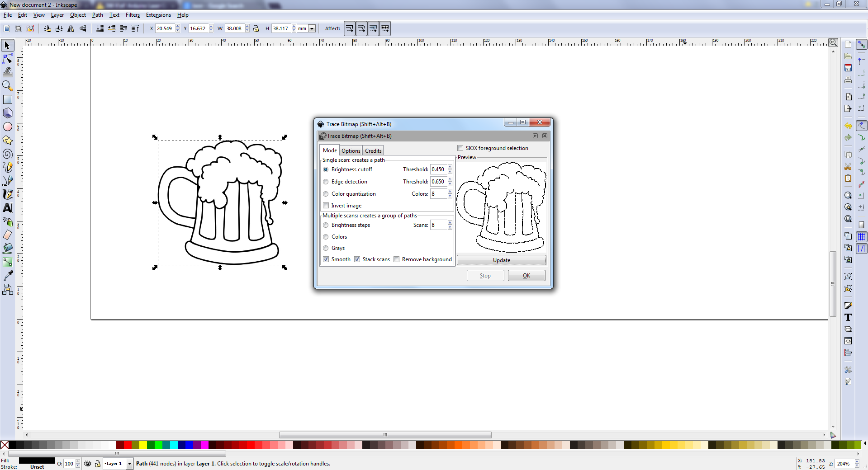This screenshot has height=470, width=868.
Task: Select the Selector arrow tool
Action: point(8,45)
